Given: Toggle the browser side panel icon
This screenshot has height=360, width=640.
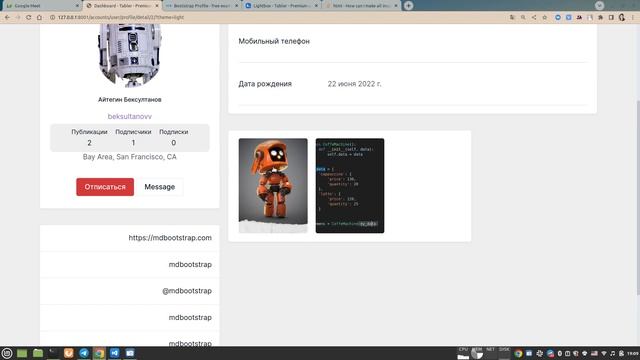Looking at the screenshot, I should (x=611, y=18).
